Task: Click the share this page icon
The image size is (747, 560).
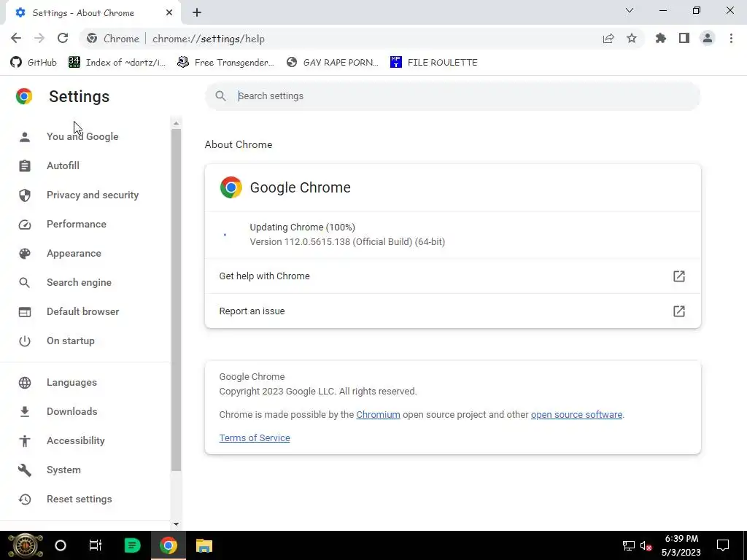Action: point(608,39)
